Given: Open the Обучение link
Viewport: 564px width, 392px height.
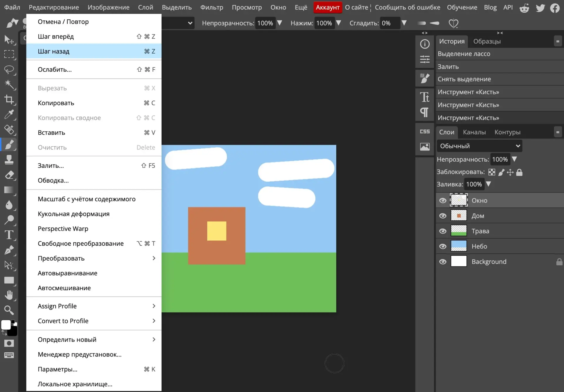Looking at the screenshot, I should pos(462,7).
